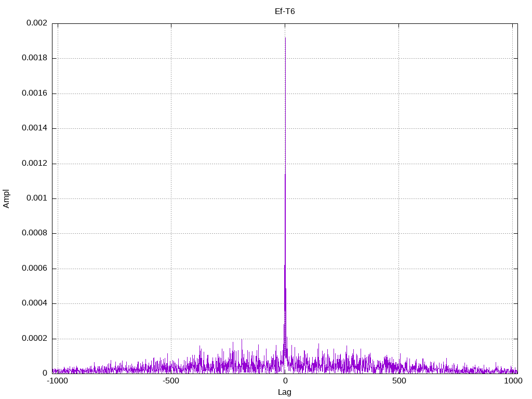
Task: Click the y-axis tick label 0.0006
Action: [34, 269]
